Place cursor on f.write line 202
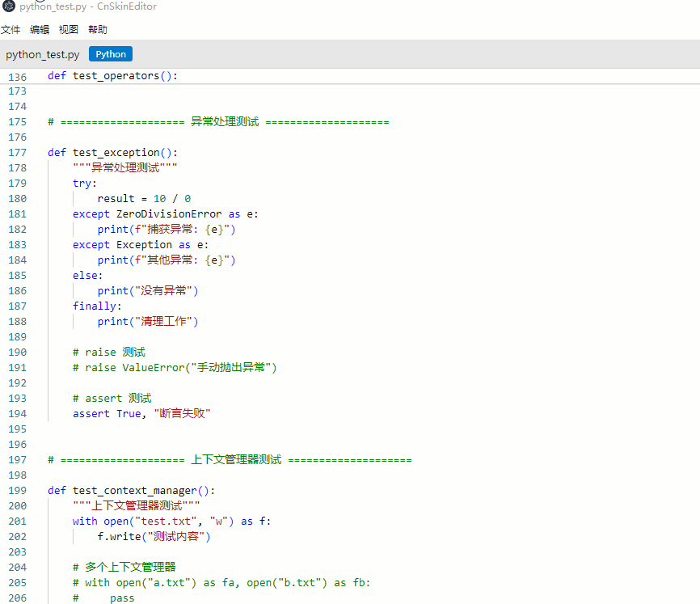This screenshot has width=700, height=604. 154,537
